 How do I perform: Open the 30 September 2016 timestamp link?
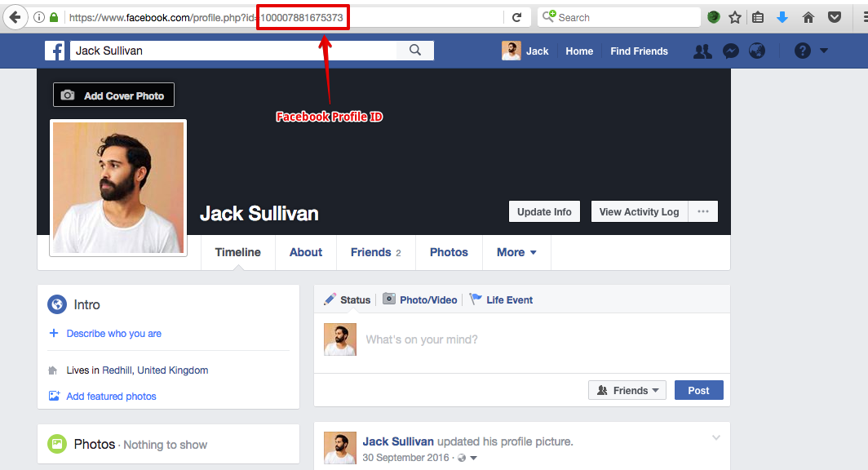pyautogui.click(x=405, y=457)
